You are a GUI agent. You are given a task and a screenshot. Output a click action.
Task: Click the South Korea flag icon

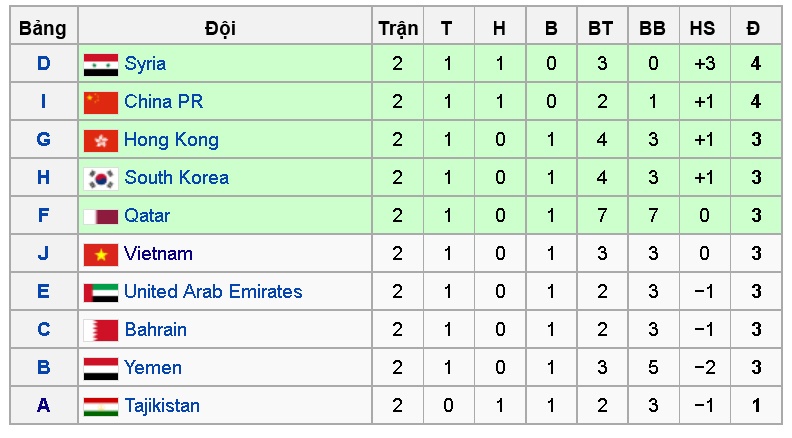(x=101, y=178)
